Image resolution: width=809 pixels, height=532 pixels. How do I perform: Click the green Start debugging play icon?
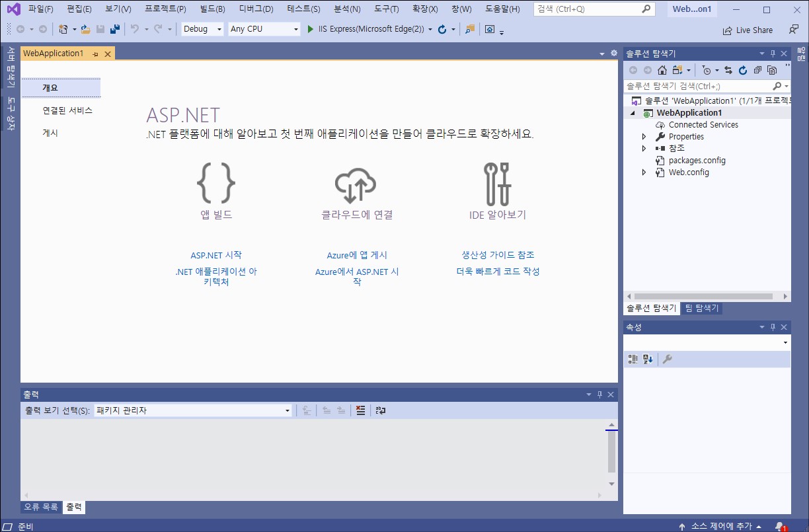click(x=311, y=29)
